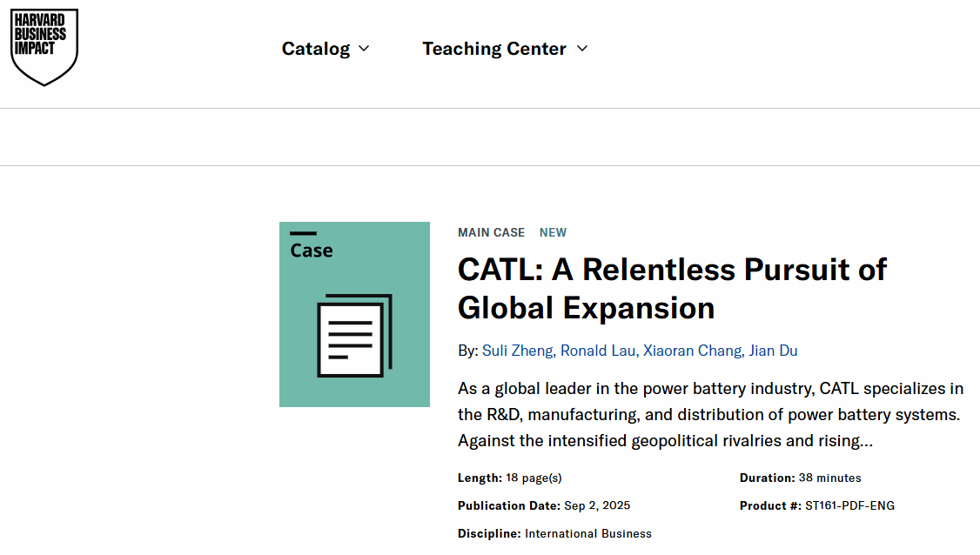Click the product number ST161-PDF-ENG
This screenshot has height=555, width=980.
[849, 505]
